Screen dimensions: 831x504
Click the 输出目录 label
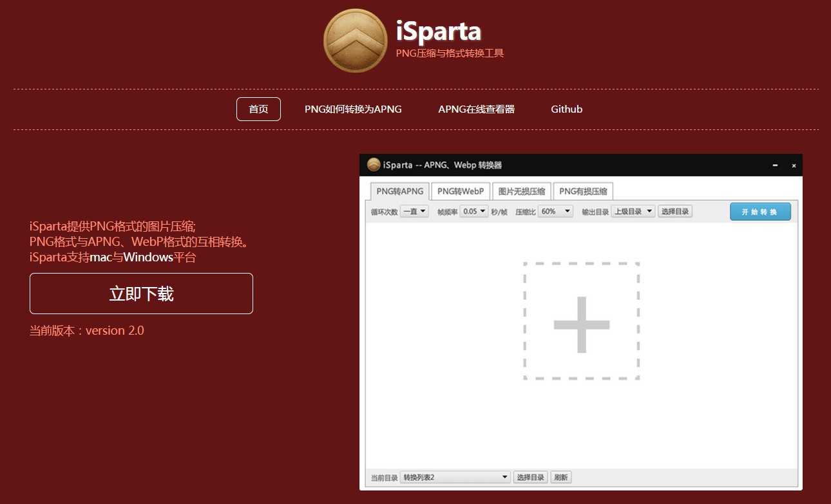click(595, 212)
